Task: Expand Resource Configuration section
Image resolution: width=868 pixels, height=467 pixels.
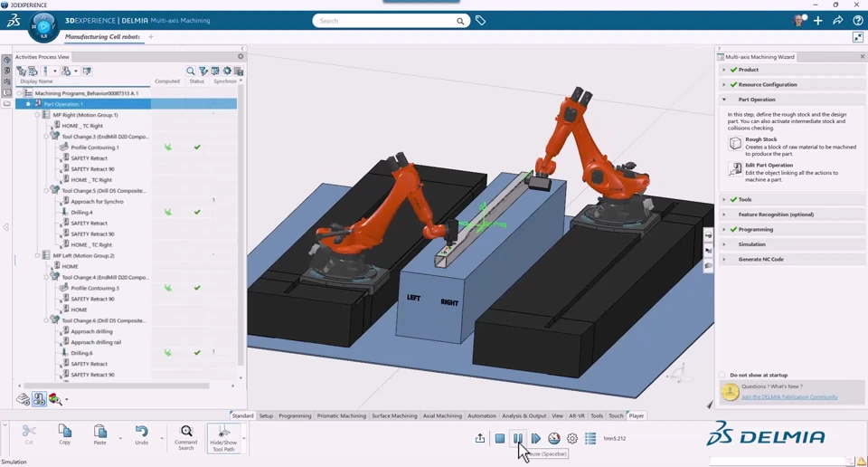Action: (723, 85)
